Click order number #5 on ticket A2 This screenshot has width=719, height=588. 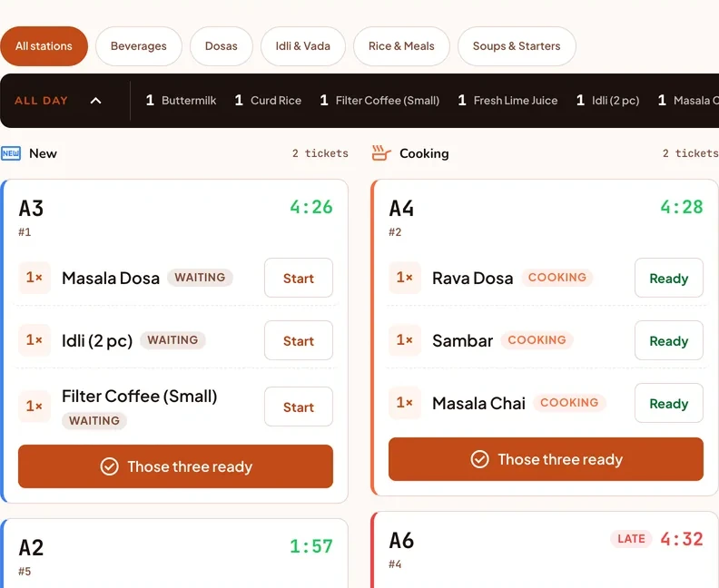click(x=25, y=571)
